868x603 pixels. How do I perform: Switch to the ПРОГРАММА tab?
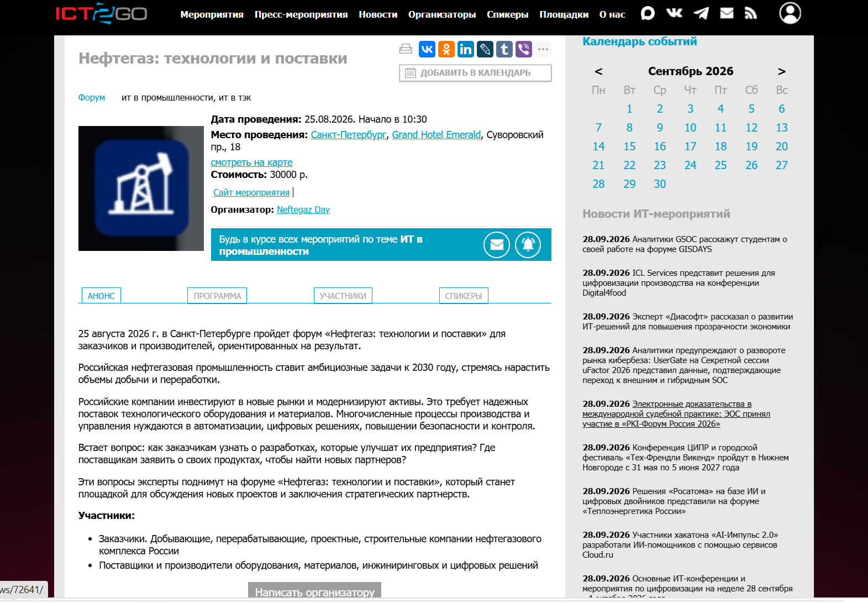coord(217,296)
